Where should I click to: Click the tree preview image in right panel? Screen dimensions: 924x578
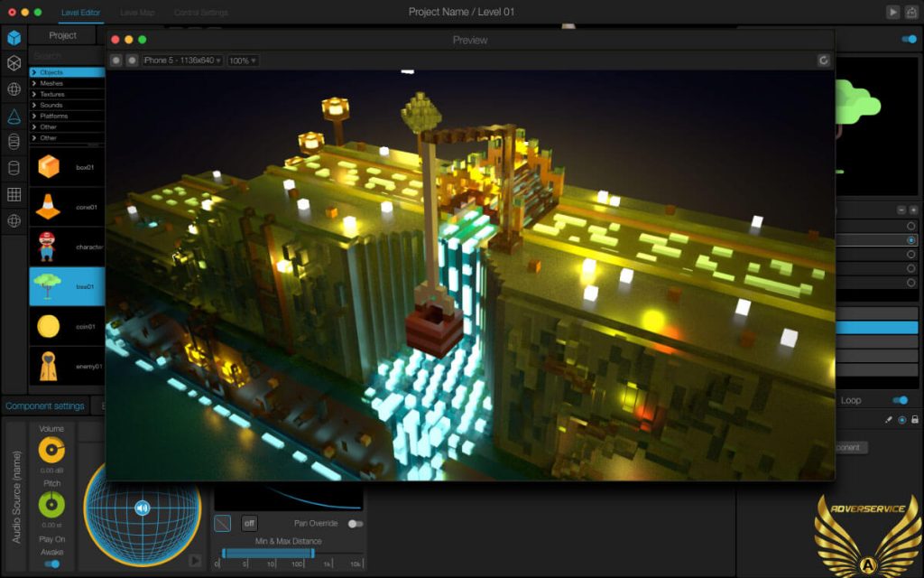point(877,126)
